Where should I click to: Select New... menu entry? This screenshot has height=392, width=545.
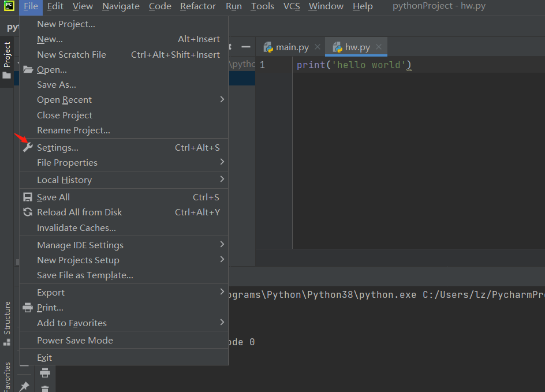[124, 39]
